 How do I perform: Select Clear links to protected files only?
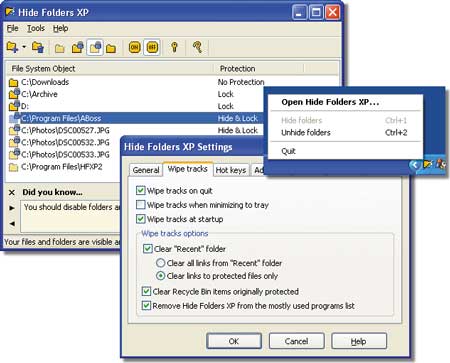161,276
